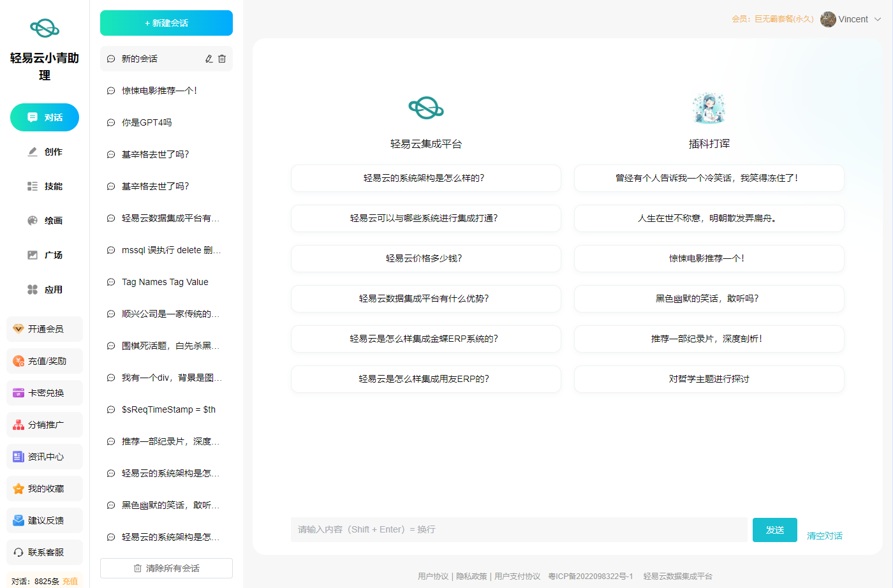
Task: Click the 开通会员 diamond icon
Action: point(18,329)
